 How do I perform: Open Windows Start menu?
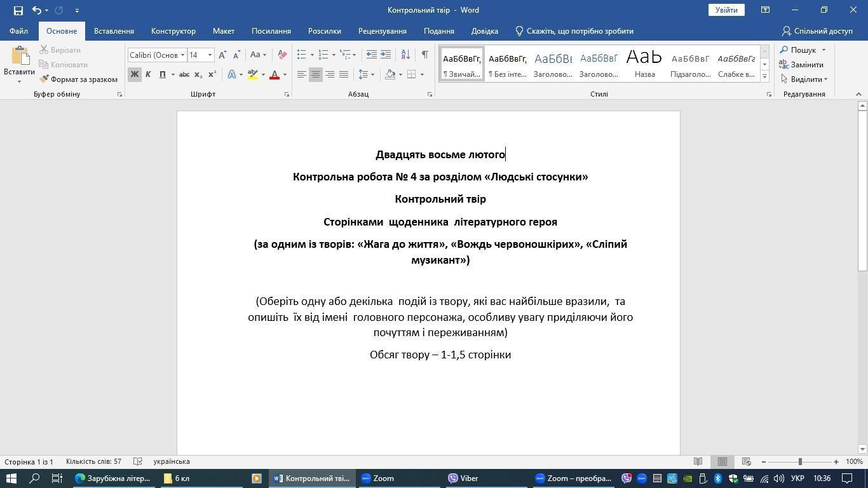tap(11, 478)
